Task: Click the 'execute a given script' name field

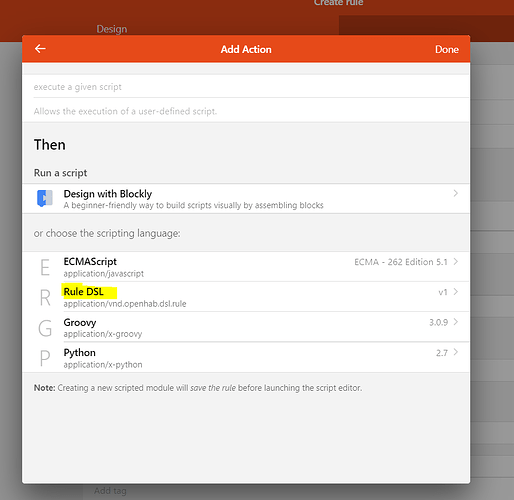Action: click(x=251, y=87)
